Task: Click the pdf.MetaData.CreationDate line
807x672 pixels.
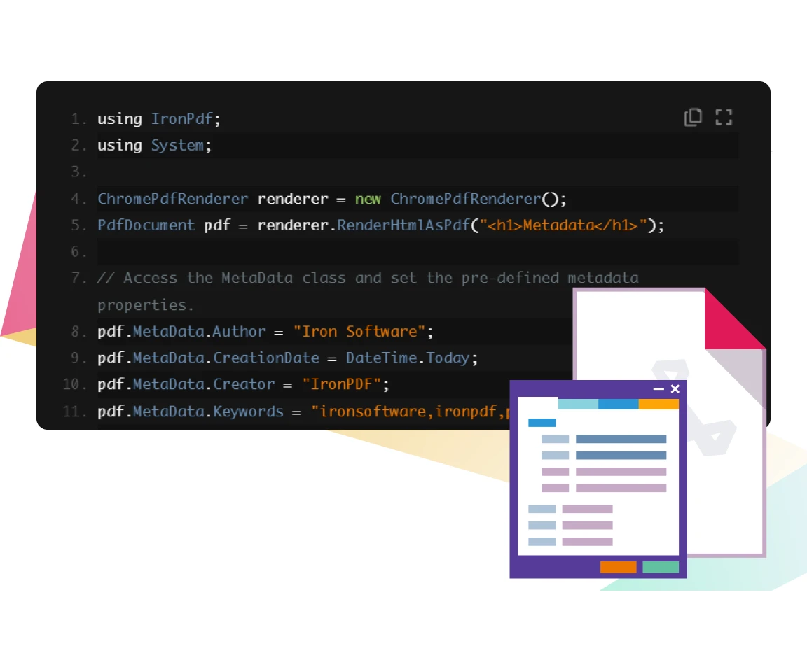Action: tap(288, 358)
